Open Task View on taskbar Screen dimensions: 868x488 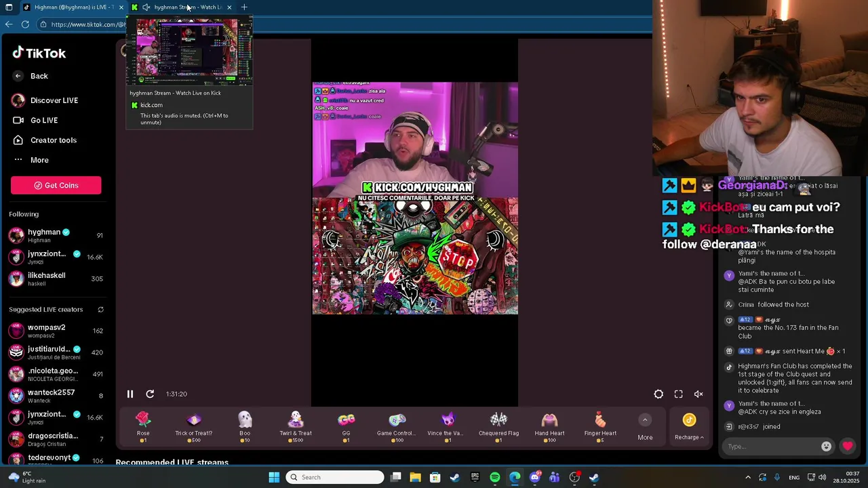396,477
